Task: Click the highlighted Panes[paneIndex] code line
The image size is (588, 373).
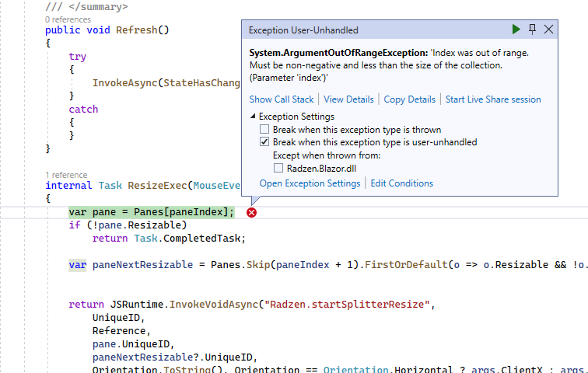Action: [152, 212]
